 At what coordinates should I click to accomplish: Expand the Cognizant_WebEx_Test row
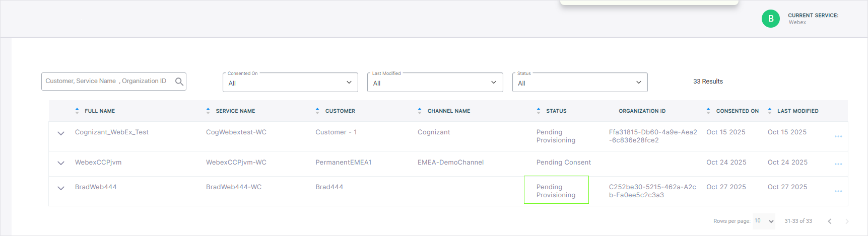pyautogui.click(x=61, y=133)
